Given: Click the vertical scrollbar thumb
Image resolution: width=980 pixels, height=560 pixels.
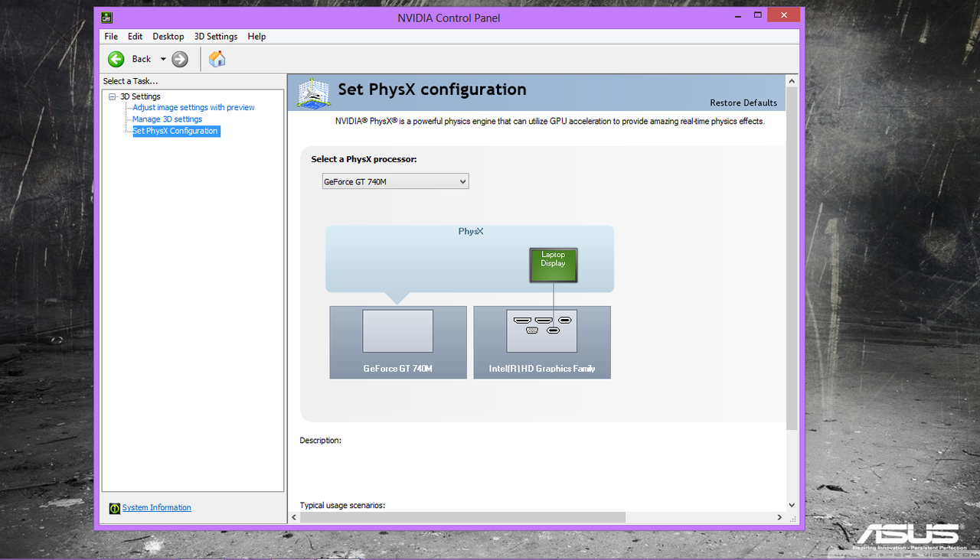Looking at the screenshot, I should pyautogui.click(x=792, y=259).
